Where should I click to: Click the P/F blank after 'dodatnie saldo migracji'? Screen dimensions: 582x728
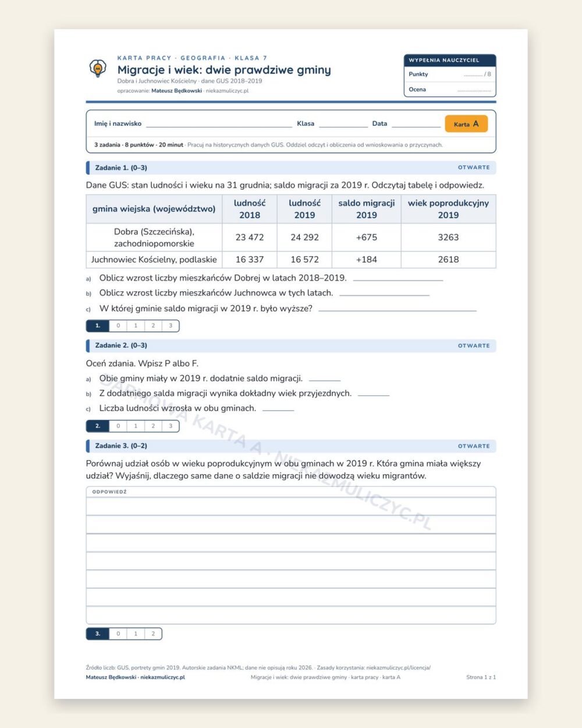pos(325,379)
